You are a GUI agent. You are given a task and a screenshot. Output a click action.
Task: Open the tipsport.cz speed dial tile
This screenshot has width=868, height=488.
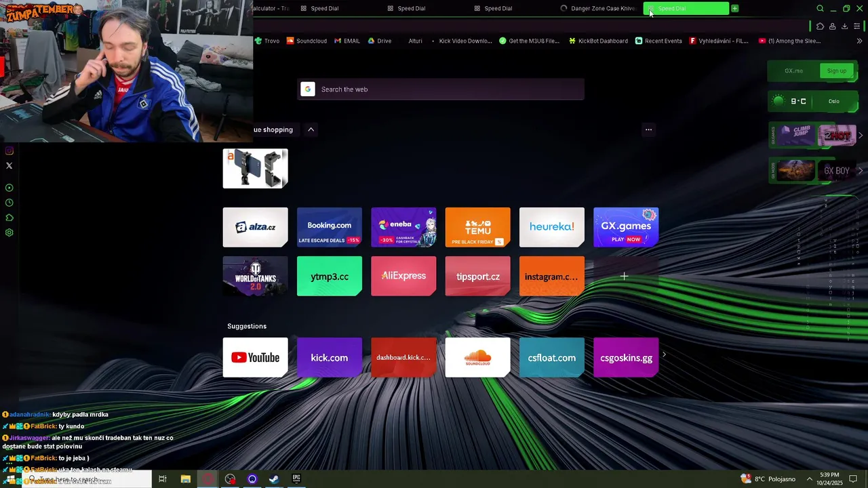point(477,276)
